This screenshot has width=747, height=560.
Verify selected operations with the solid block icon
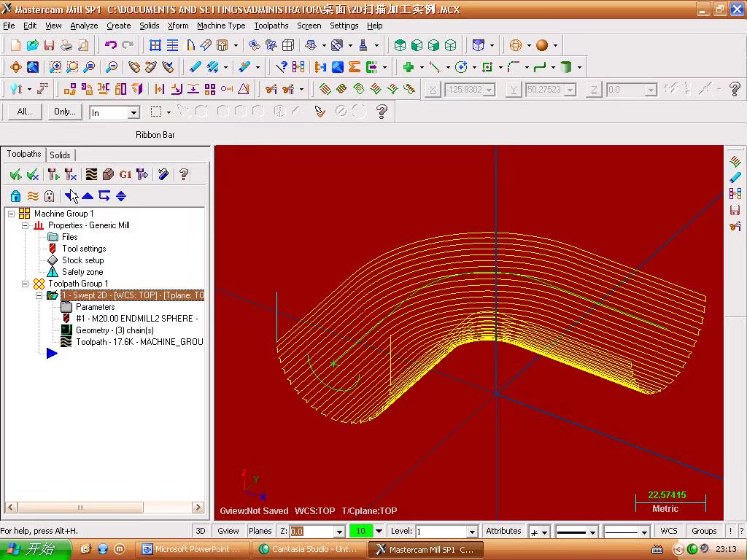pyautogui.click(x=108, y=175)
